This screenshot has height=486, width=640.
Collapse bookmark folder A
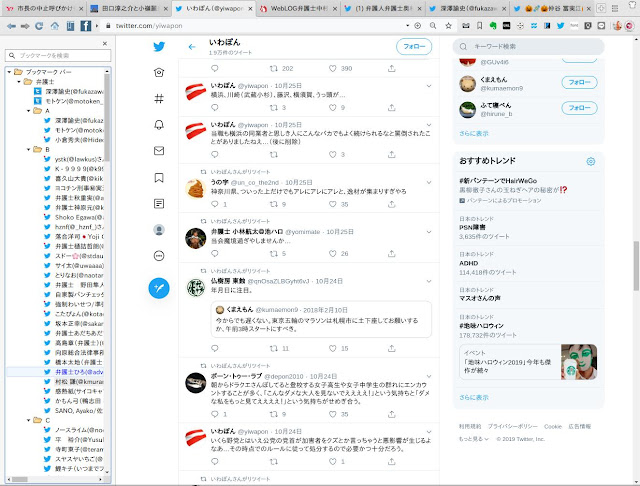pyautogui.click(x=29, y=111)
